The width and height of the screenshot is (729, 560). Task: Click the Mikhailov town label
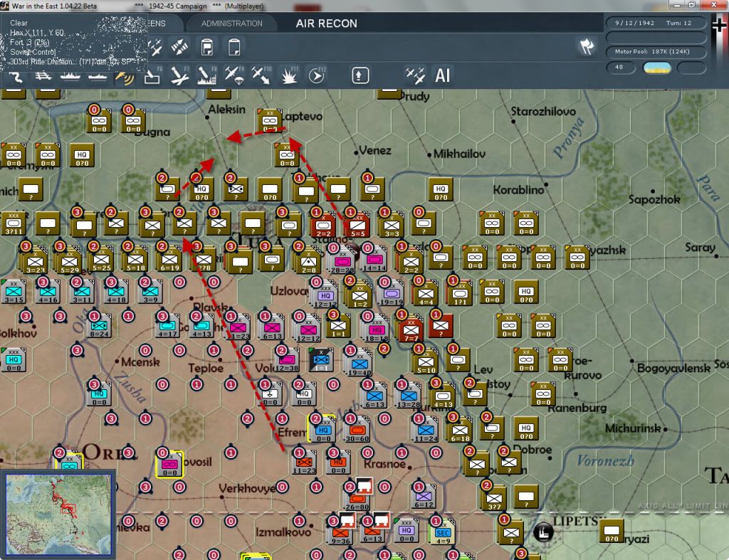pos(459,154)
